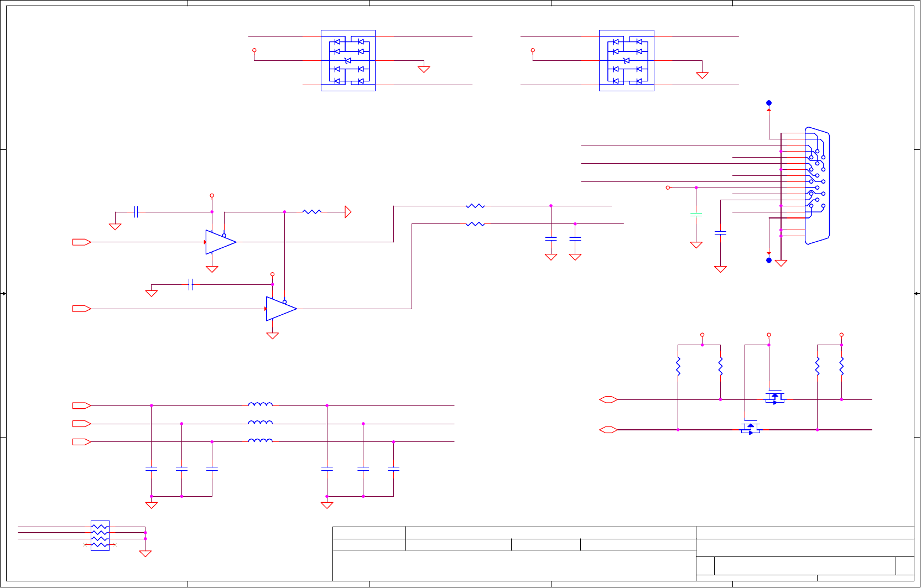Select the lower buffer triangle symbol
Viewport: 921px width, 588px height.
pyautogui.click(x=281, y=309)
